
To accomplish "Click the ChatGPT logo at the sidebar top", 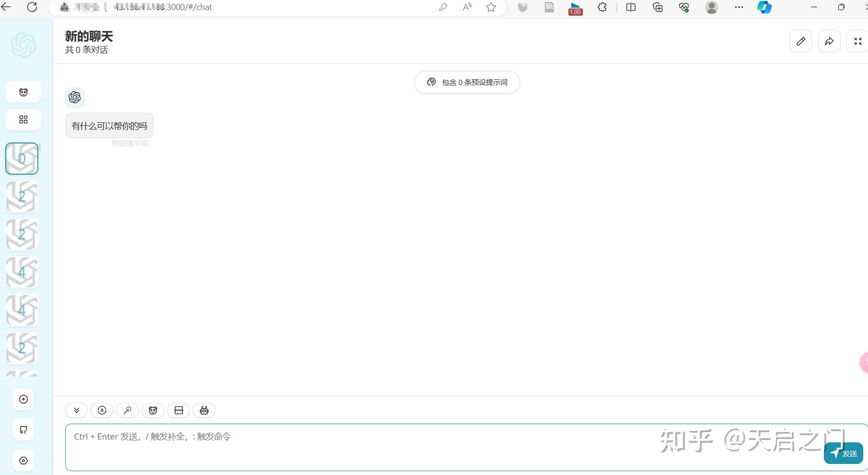I will pos(23,45).
